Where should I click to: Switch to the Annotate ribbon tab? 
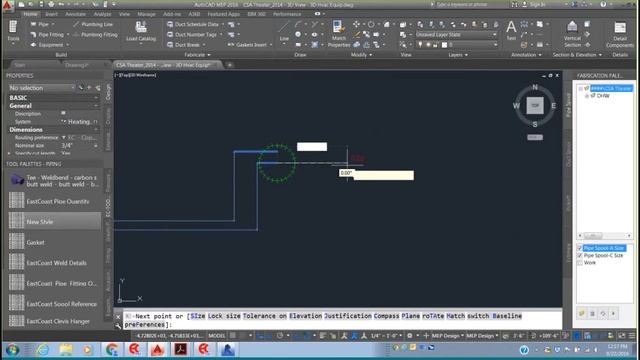[76, 14]
